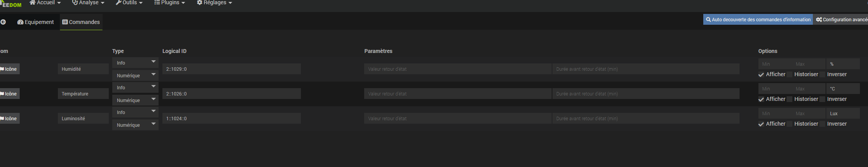This screenshot has height=167, width=868.
Task: Click Luminosité unit field showing Lux
Action: (843, 114)
